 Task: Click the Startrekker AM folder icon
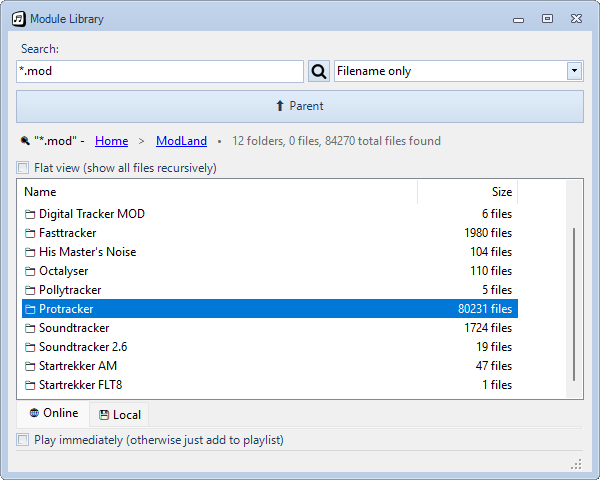[x=30, y=366]
